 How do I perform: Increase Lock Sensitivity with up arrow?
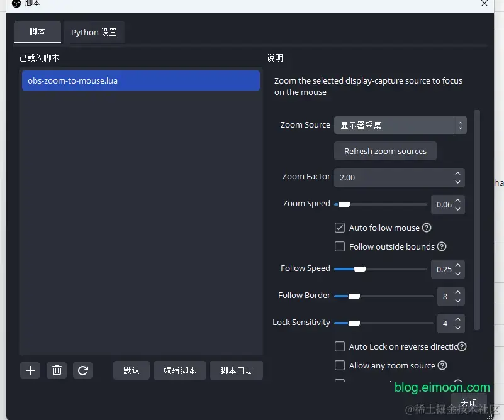(457, 319)
